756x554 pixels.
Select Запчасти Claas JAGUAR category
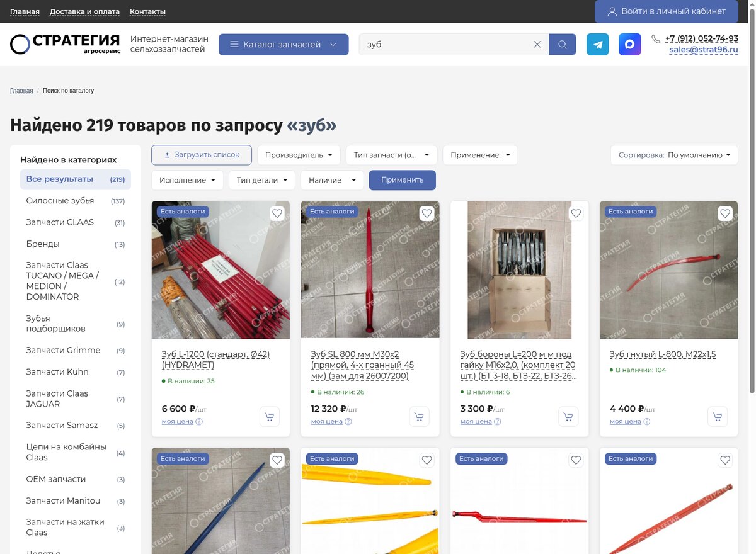click(76, 399)
